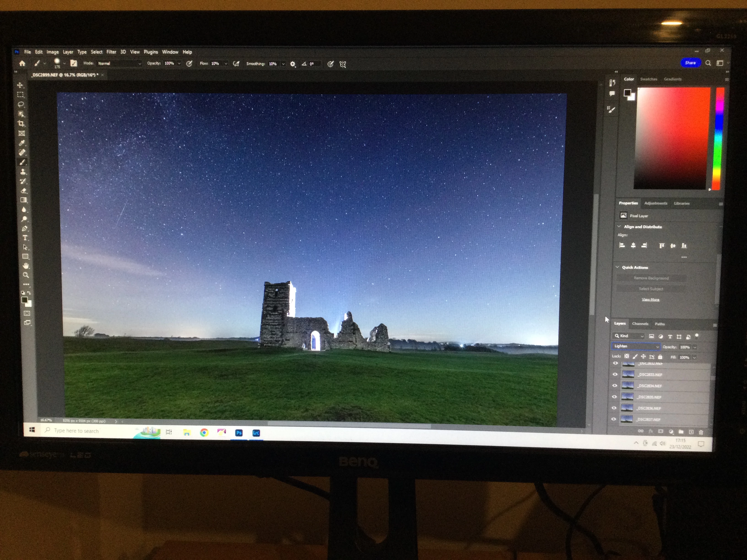Screen dimensions: 747x560
Task: Select the Hand tool
Action: tap(26, 266)
